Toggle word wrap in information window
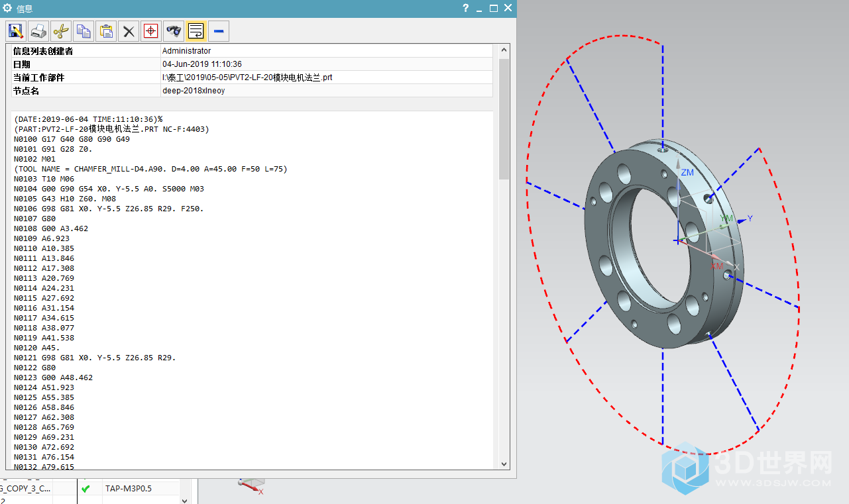Screen dimensions: 849x504 (x=196, y=30)
